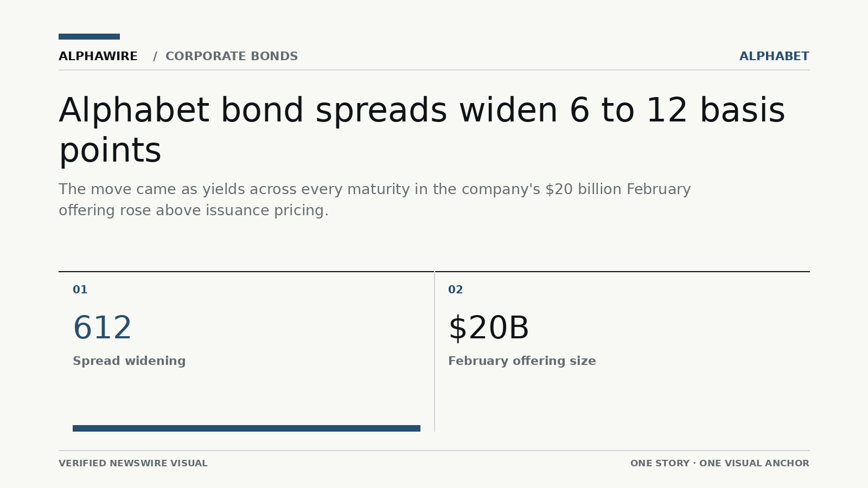Click the VERIFIED NEWSWIRE VISUAL footer text
Image resolution: width=868 pixels, height=488 pixels.
click(133, 464)
